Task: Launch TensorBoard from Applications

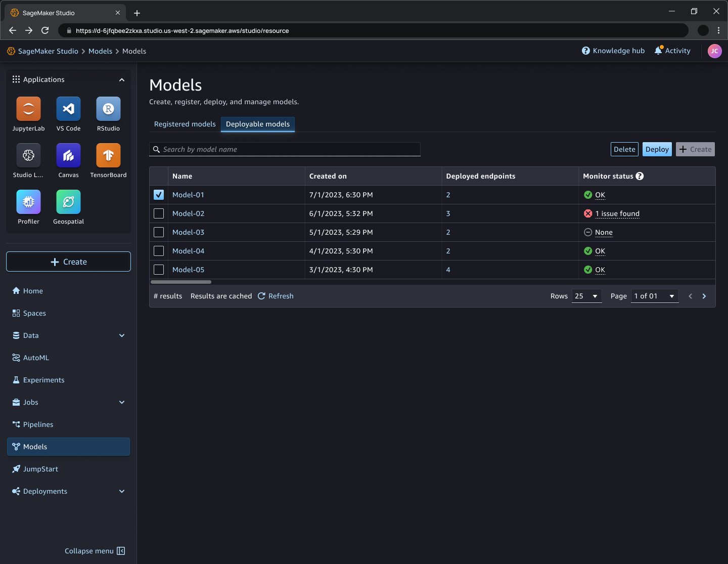Action: click(x=108, y=155)
